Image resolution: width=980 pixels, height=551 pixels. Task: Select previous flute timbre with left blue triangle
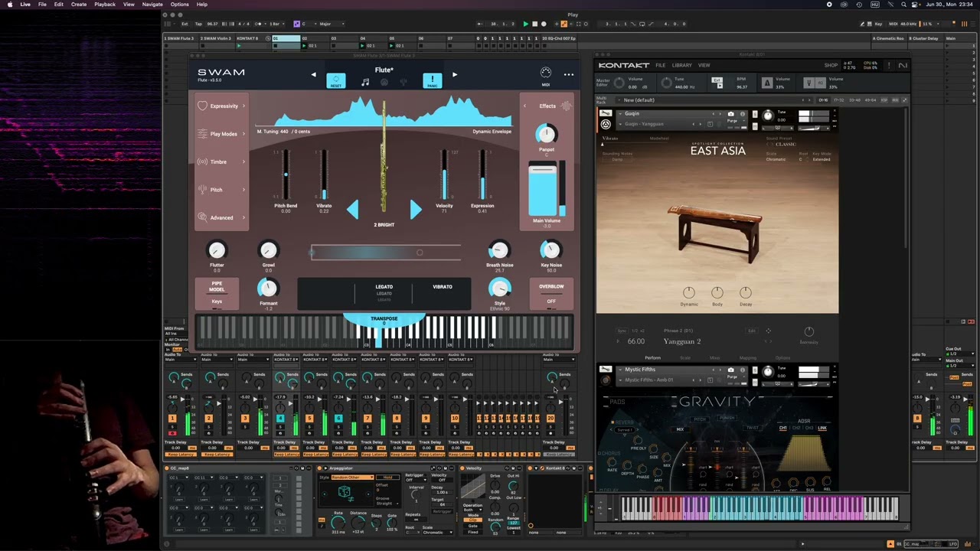point(353,209)
